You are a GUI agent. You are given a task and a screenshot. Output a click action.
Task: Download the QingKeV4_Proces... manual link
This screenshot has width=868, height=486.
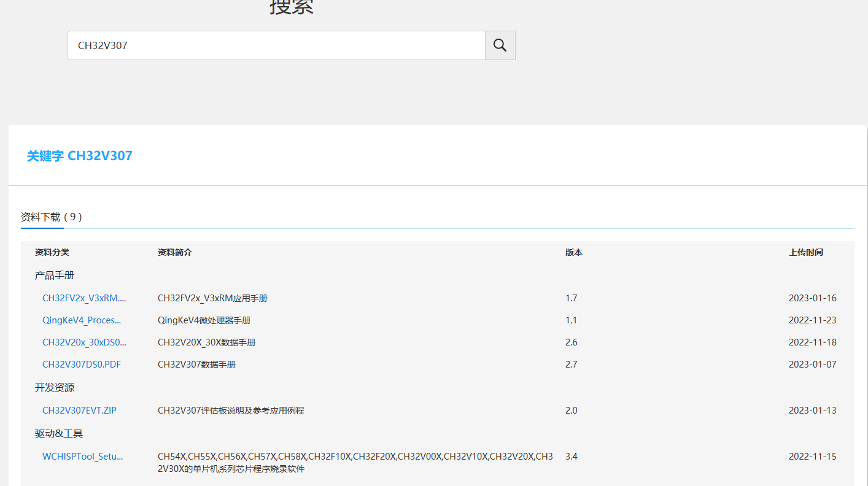click(82, 320)
